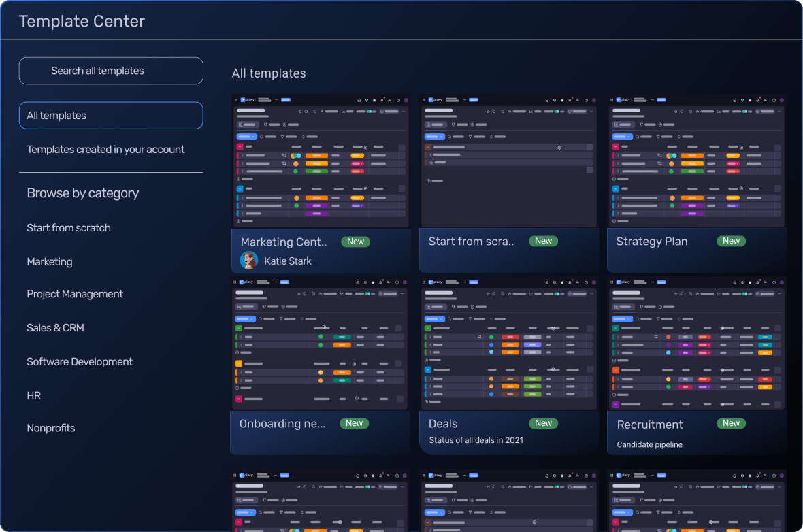
Task: Select the Nonprofits category
Action: [51, 428]
